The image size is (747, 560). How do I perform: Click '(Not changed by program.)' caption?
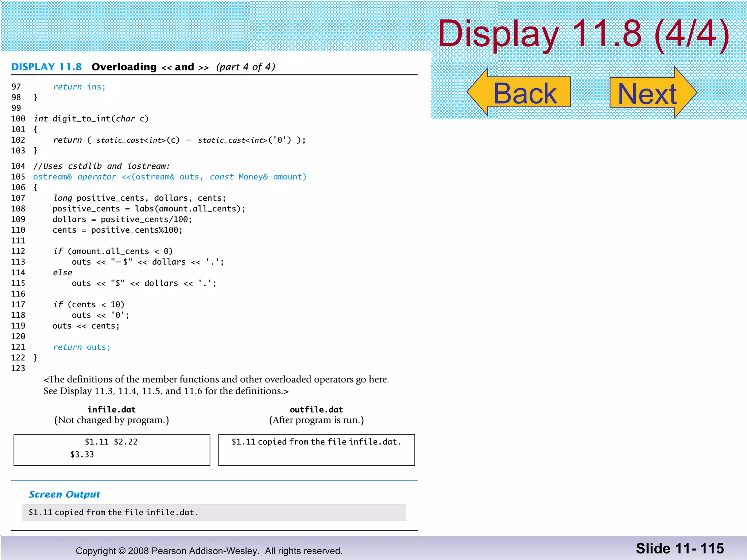click(x=112, y=420)
